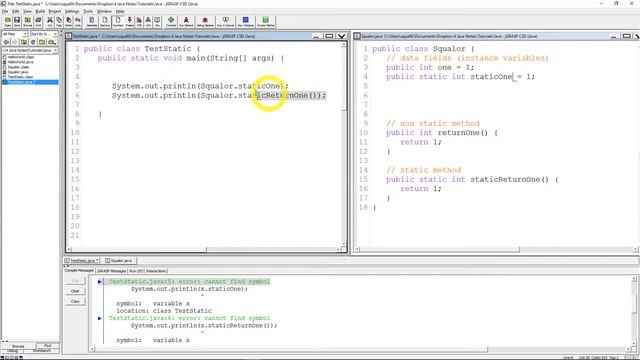Image resolution: width=640 pixels, height=360 pixels.
Task: Click the compile messages vertical scrollbar
Action: (x=634, y=311)
